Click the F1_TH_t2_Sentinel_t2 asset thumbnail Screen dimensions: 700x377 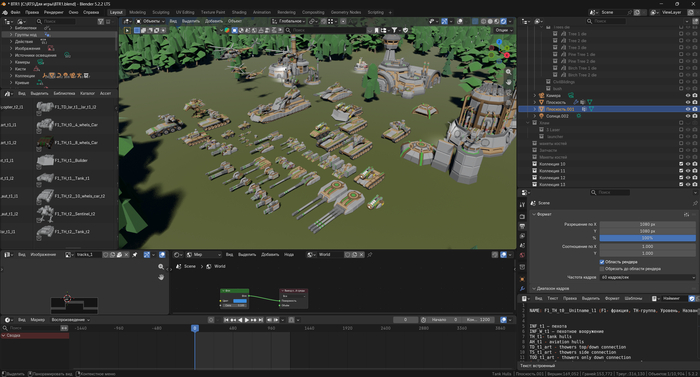pos(45,214)
